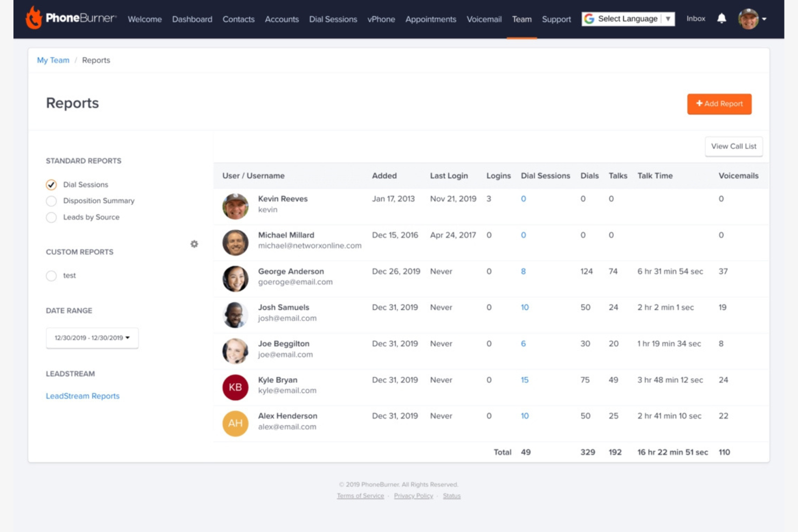
Task: Select the Disposition Summary report
Action: pyautogui.click(x=51, y=201)
